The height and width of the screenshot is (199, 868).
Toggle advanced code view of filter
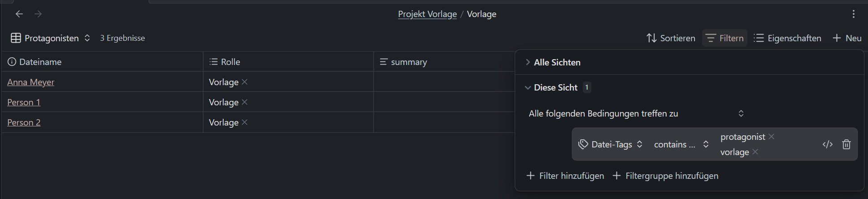pos(828,144)
